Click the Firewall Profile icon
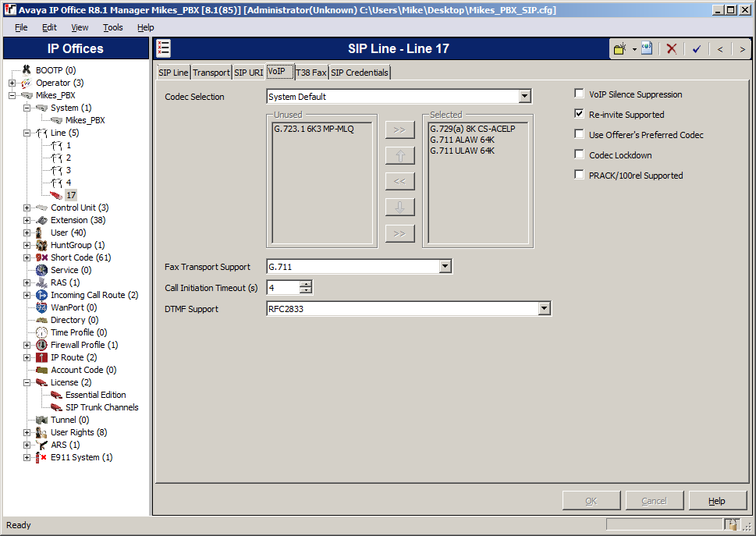This screenshot has height=536, width=756. click(41, 345)
